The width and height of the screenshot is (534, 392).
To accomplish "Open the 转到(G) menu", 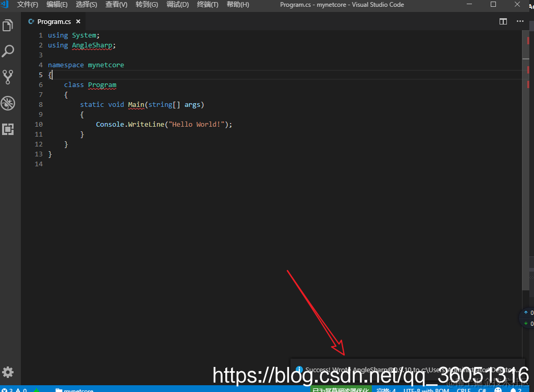I will click(147, 5).
